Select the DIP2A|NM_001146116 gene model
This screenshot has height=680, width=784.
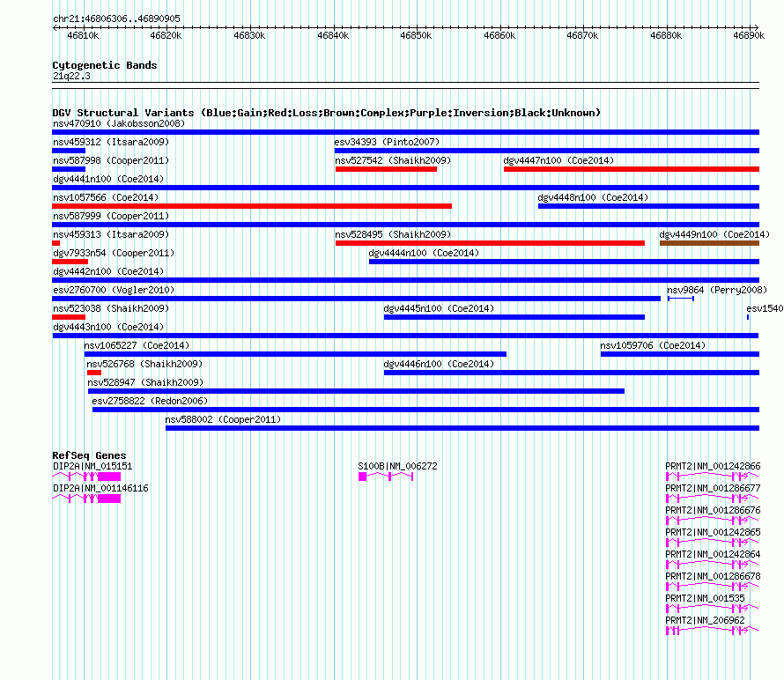[86, 499]
